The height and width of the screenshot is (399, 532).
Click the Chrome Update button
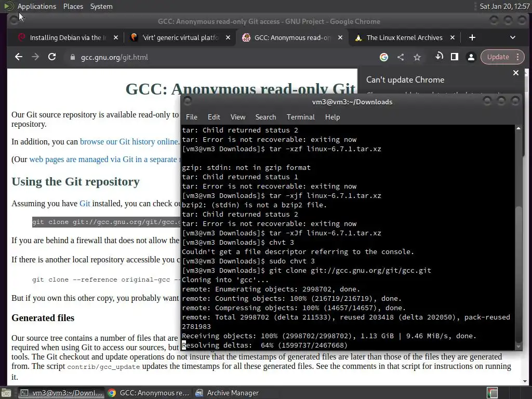(498, 57)
